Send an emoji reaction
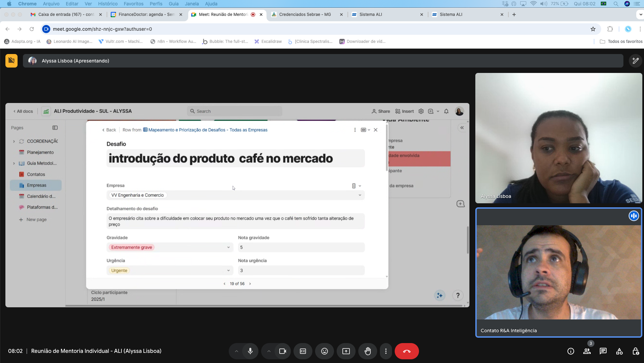 click(325, 351)
